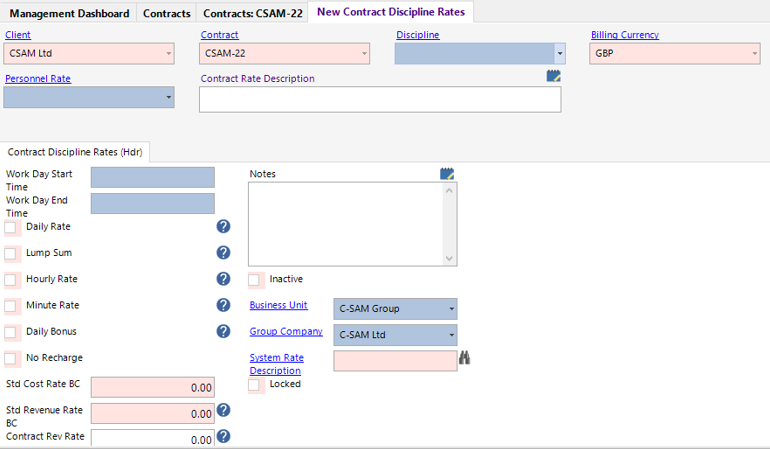Click the Notes scrollbar up arrow
Viewport: 770px width, 449px height.
click(x=449, y=190)
